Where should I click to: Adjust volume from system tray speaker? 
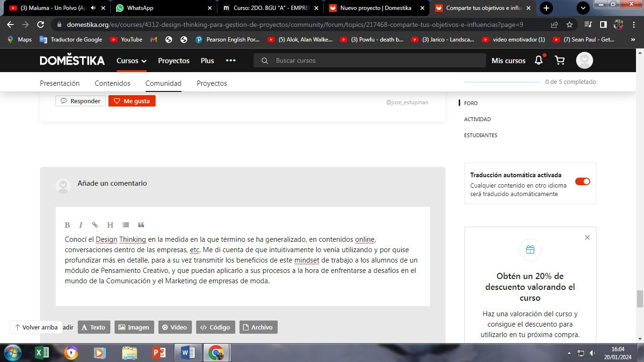[593, 353]
